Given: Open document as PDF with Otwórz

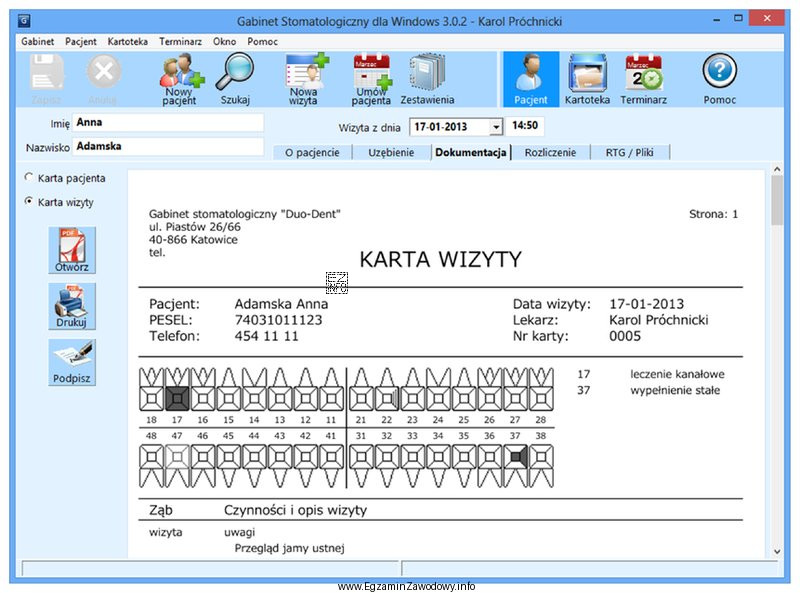Looking at the screenshot, I should [x=72, y=250].
